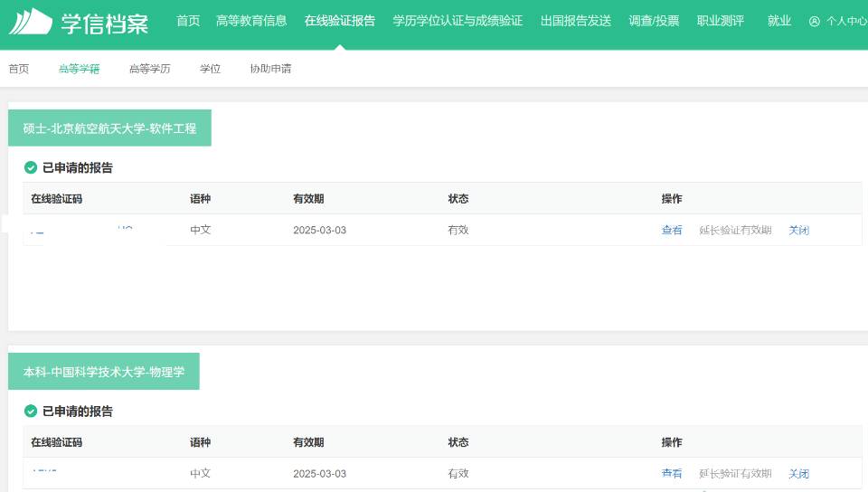Click 在线验证码 column header in master's table
Viewport: 868px width, 492px height.
coord(56,199)
